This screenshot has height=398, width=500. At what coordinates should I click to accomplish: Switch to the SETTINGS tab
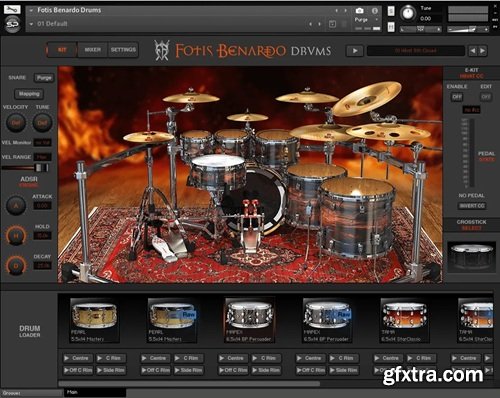tap(123, 50)
